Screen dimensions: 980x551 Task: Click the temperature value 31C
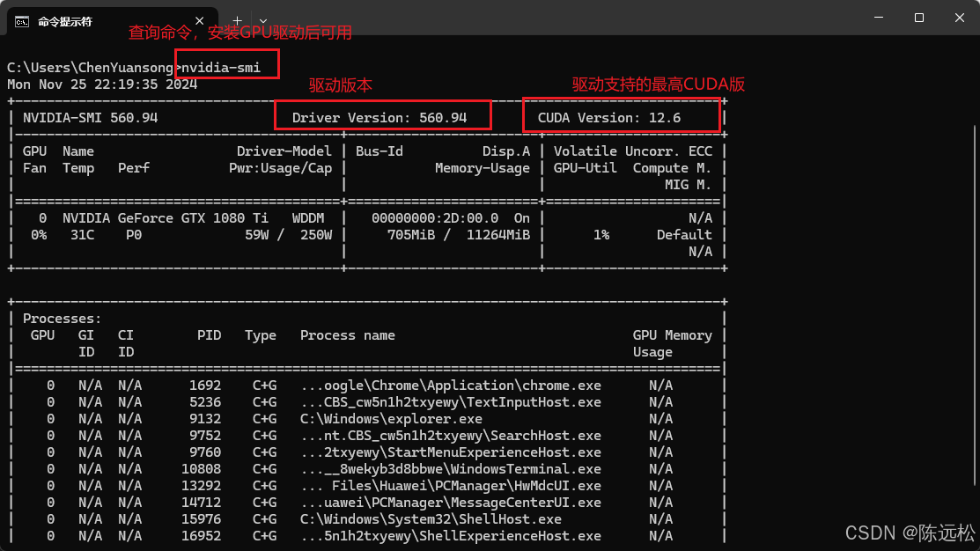[83, 235]
